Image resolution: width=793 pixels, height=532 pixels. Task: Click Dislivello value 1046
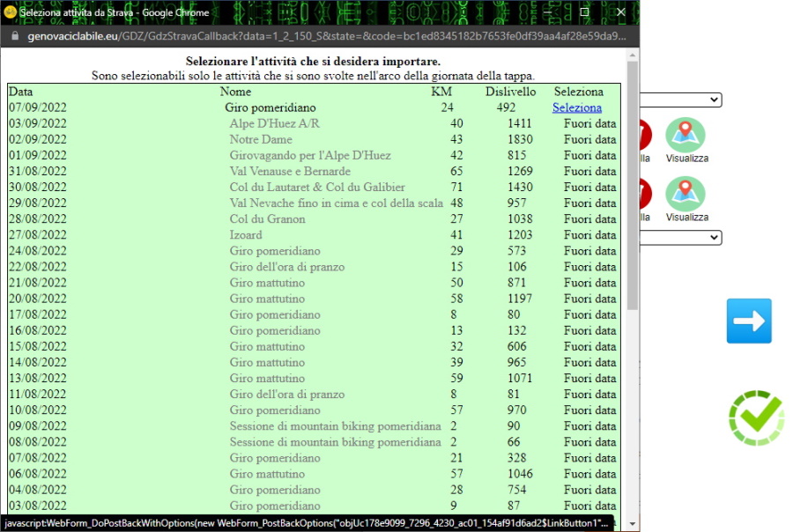coord(520,474)
